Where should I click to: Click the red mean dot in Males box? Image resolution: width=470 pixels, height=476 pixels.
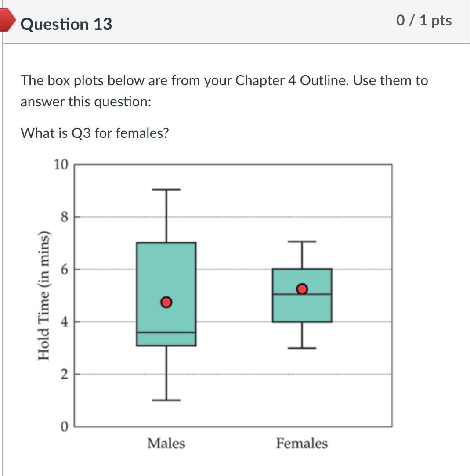pyautogui.click(x=166, y=302)
